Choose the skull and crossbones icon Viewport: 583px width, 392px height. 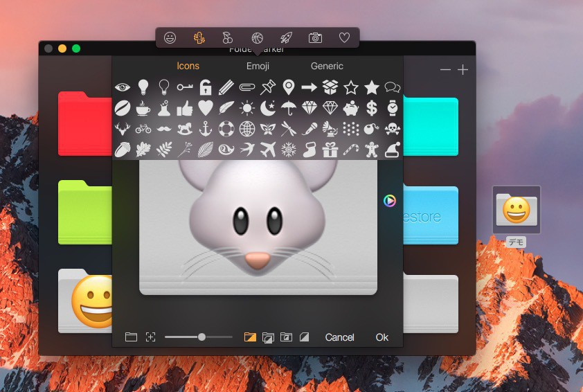coord(393,129)
